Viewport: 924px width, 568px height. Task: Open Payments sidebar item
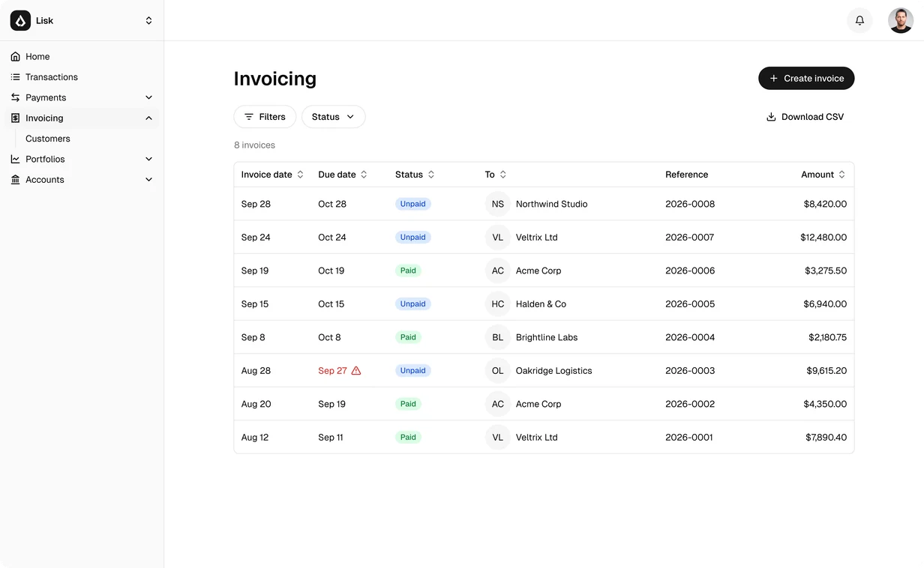point(82,97)
